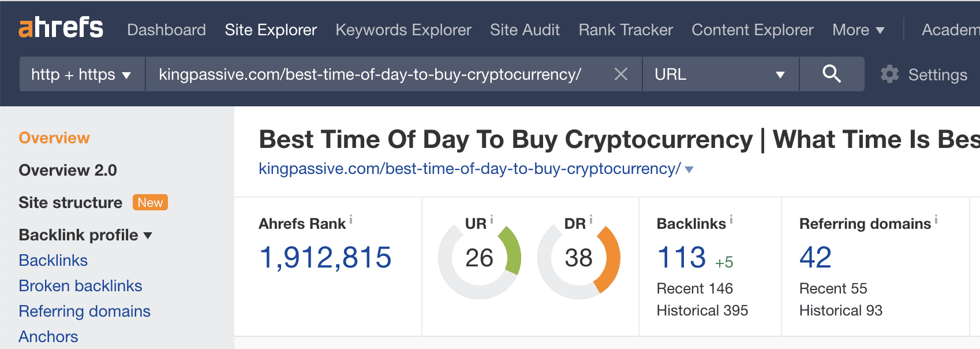
Task: Open Content Explorer
Action: pos(753,30)
